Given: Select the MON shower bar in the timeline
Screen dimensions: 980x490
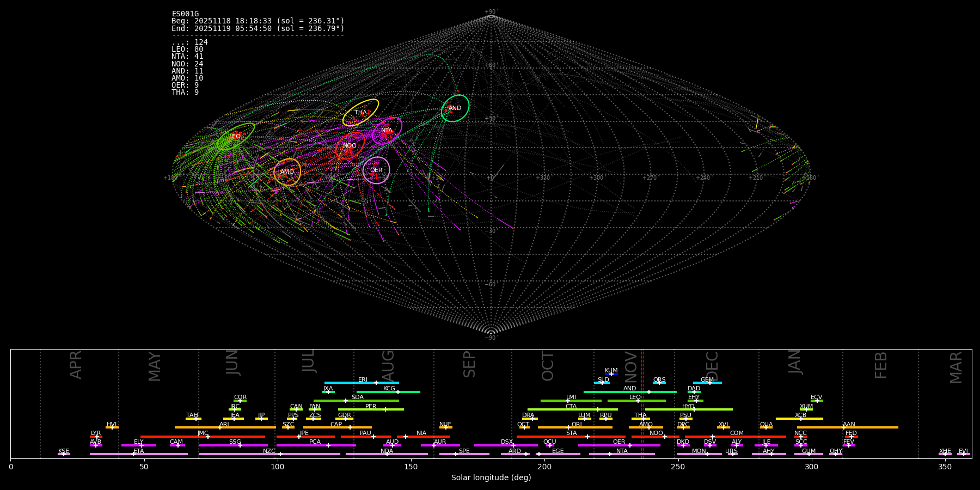Looking at the screenshot, I should tap(699, 454).
